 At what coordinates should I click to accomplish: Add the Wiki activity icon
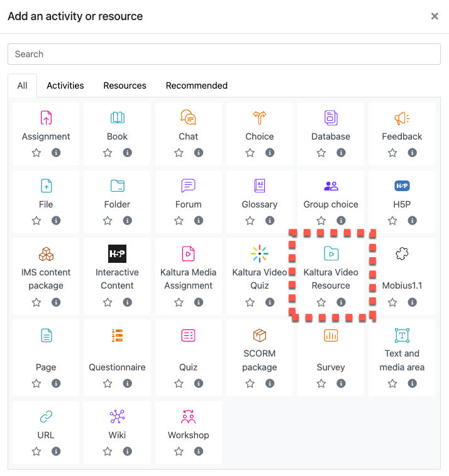coord(117,416)
